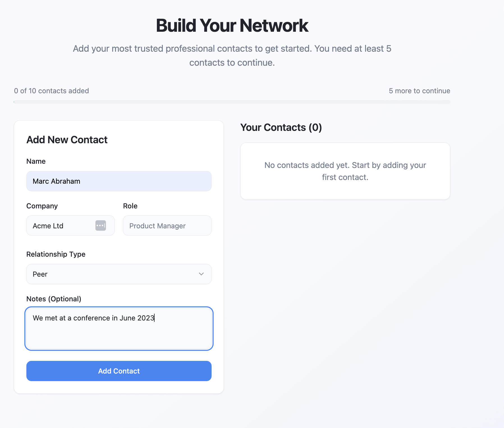Click the Name label
504x428 pixels.
[36, 161]
